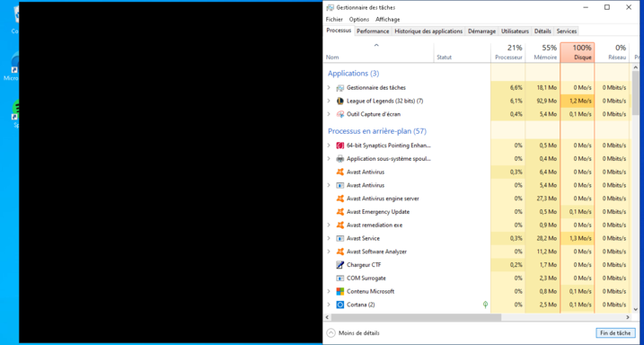Select the Chargeur CTF row name

click(x=364, y=265)
